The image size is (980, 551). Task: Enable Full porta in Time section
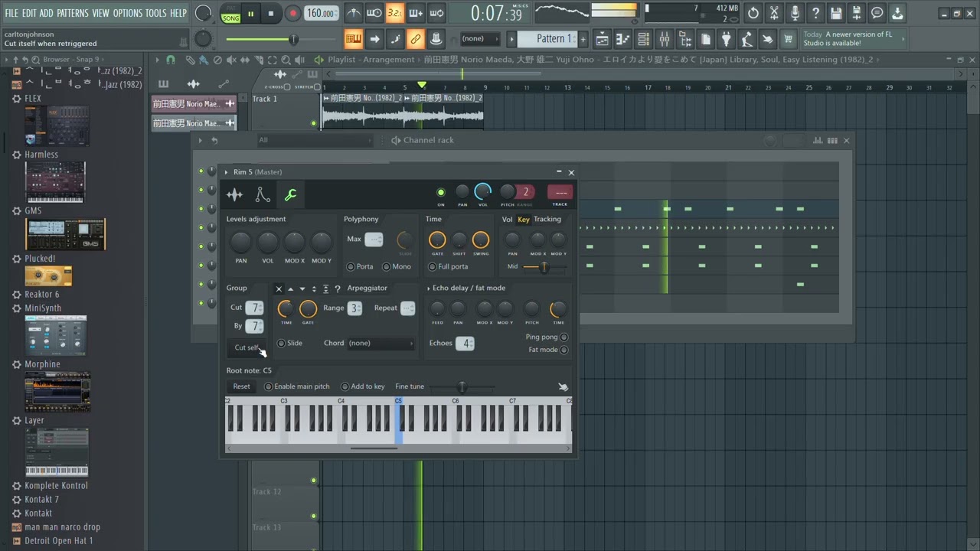point(433,266)
